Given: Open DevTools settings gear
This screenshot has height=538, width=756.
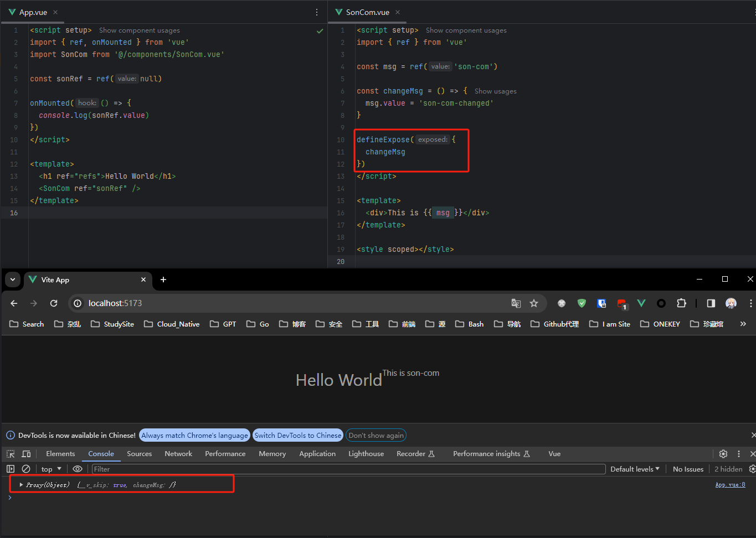Looking at the screenshot, I should click(x=723, y=454).
